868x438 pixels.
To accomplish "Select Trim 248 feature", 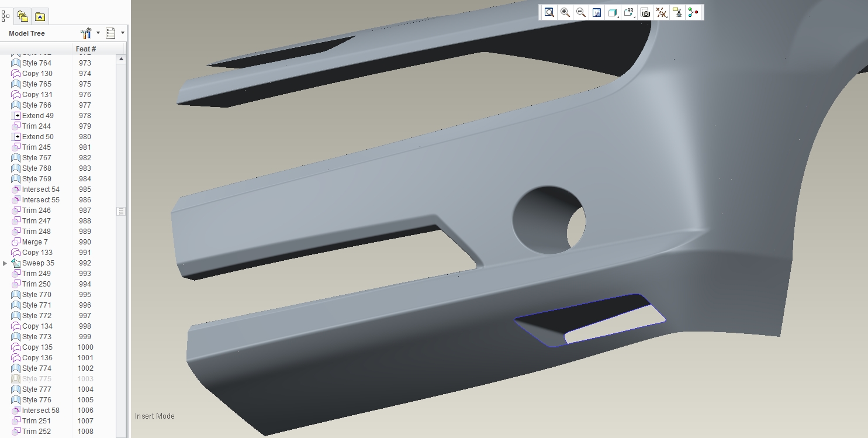I will 36,232.
